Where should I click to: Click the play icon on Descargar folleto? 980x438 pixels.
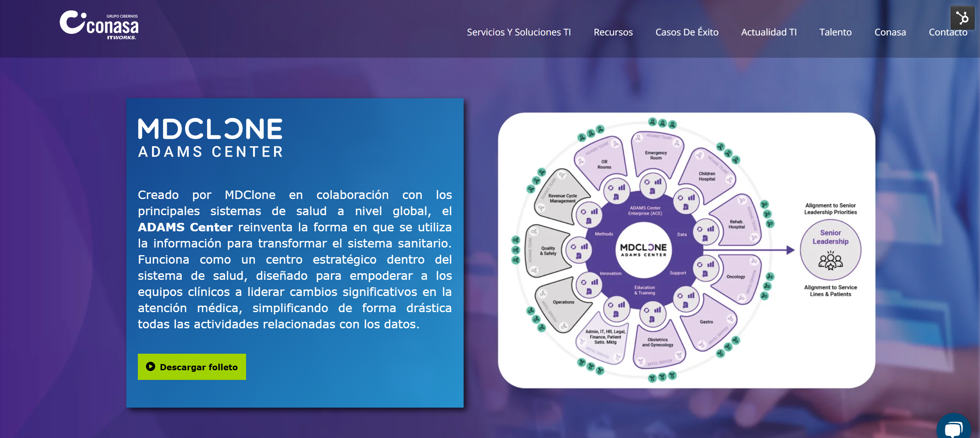click(150, 366)
